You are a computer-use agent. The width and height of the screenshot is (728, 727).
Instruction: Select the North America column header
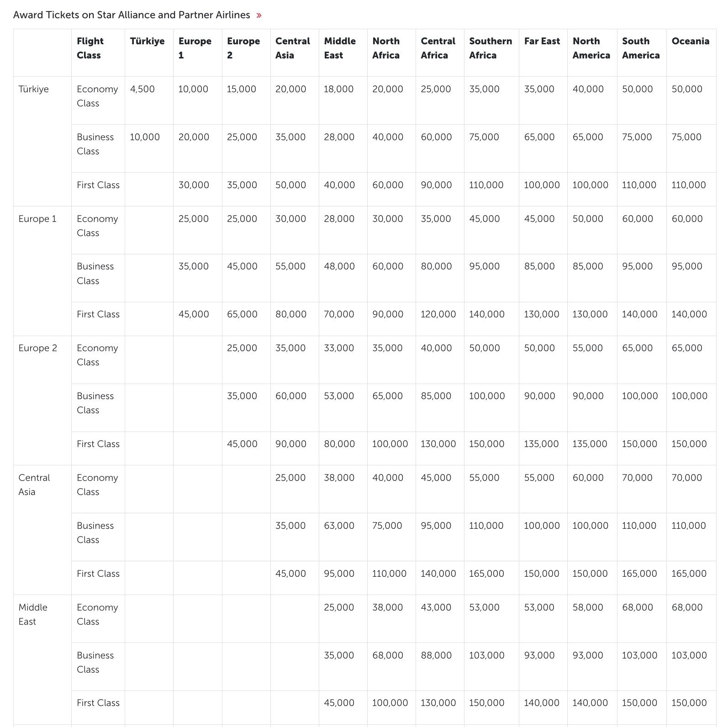click(x=591, y=48)
